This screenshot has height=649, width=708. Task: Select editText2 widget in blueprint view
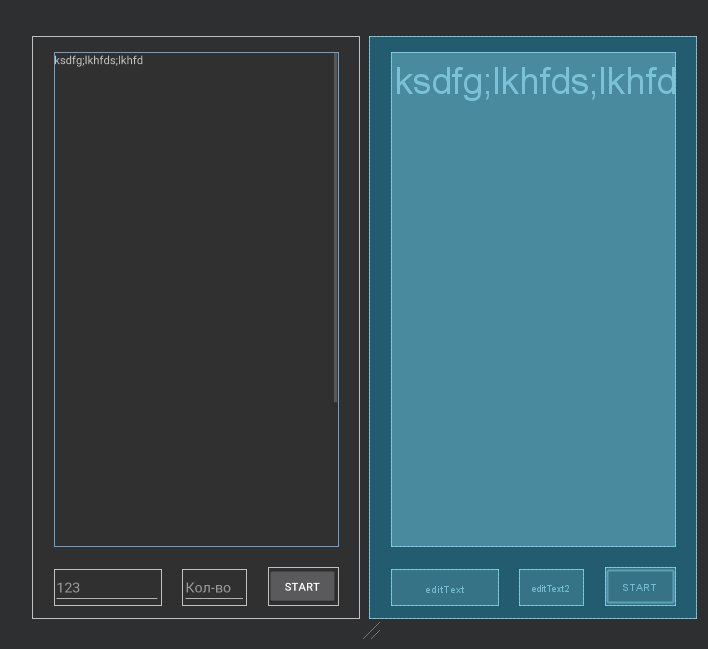[551, 587]
